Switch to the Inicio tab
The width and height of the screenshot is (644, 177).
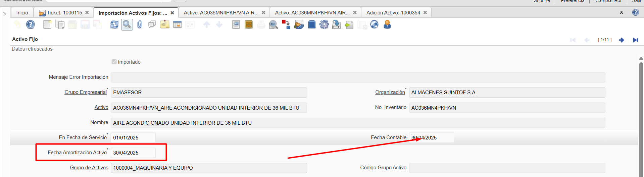click(x=22, y=13)
